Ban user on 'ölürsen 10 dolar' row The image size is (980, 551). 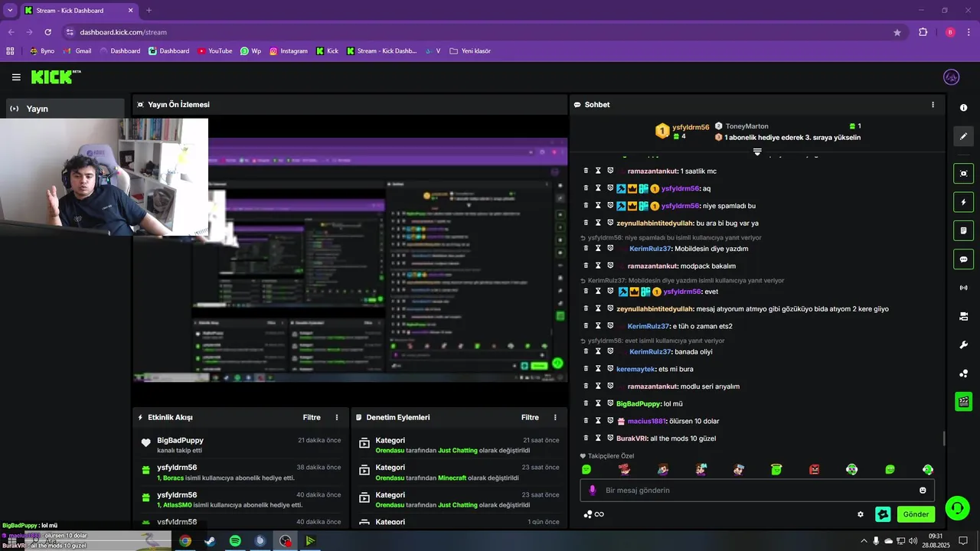click(611, 421)
